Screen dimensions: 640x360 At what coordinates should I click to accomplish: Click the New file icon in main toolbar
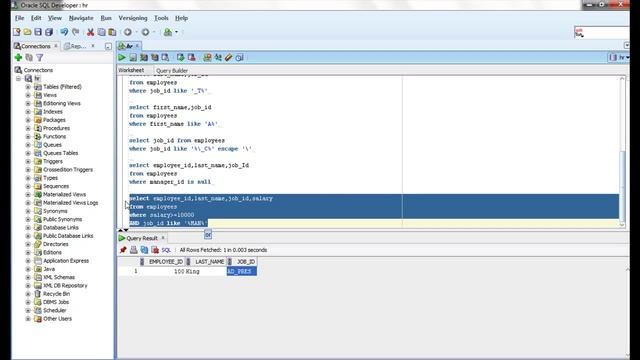coord(17,32)
